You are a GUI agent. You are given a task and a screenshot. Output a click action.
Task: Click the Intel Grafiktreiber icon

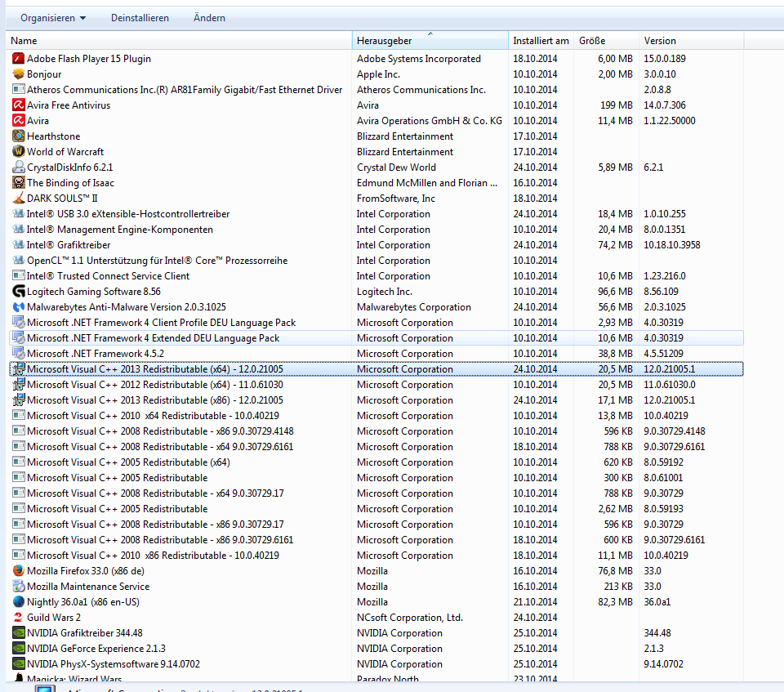19,244
